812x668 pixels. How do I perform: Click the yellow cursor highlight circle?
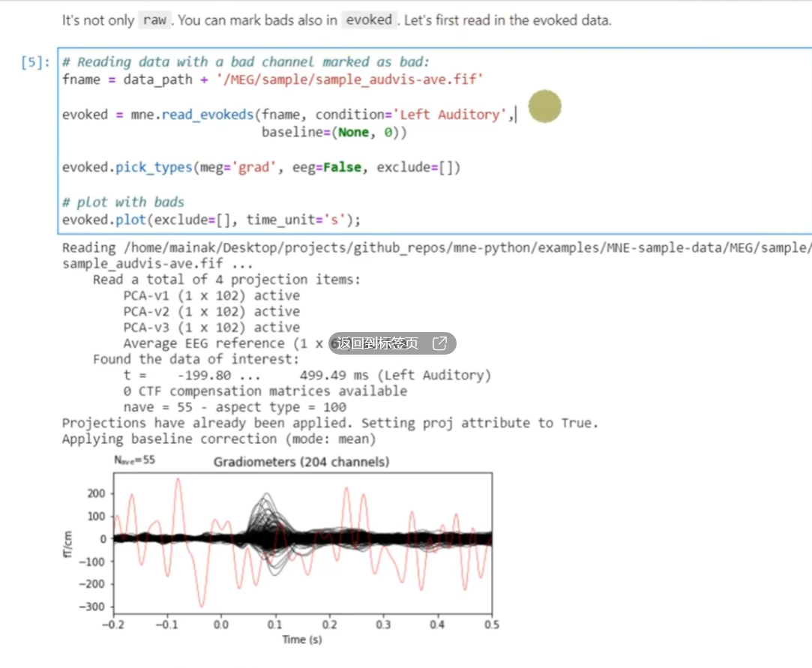[544, 106]
